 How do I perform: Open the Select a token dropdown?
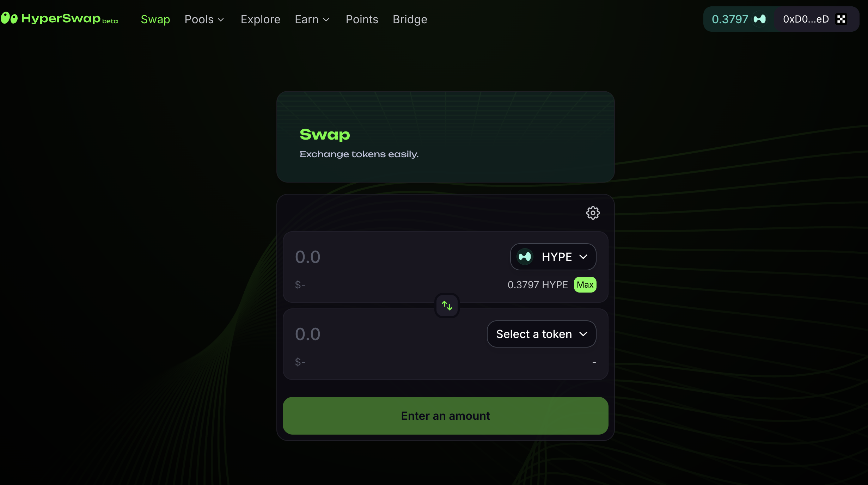coord(541,334)
